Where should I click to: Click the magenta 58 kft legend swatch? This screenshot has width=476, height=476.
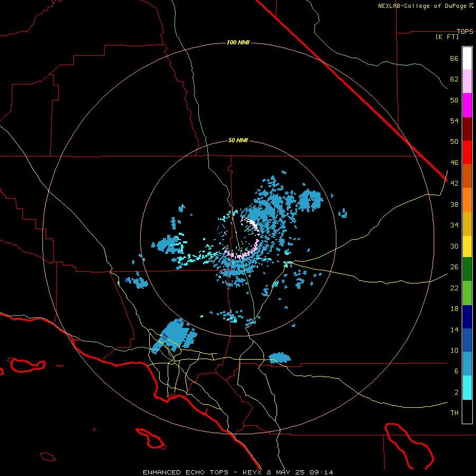467,105
